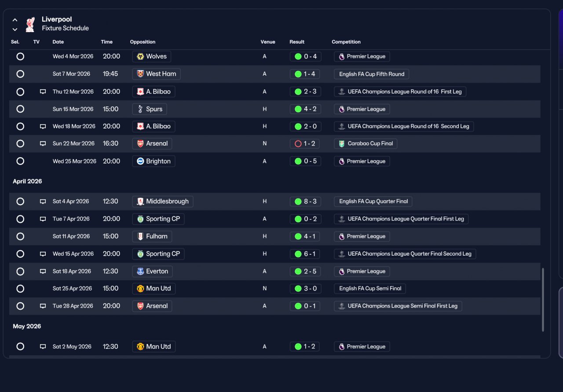Select the Fulham match radio button
The height and width of the screenshot is (392, 563).
pyautogui.click(x=20, y=236)
